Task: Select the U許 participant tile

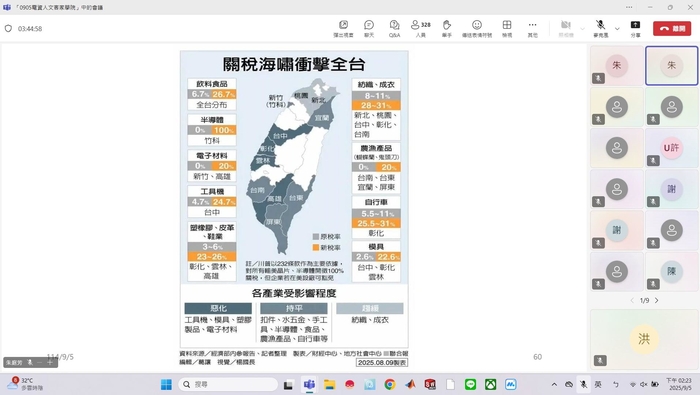Action: click(671, 148)
